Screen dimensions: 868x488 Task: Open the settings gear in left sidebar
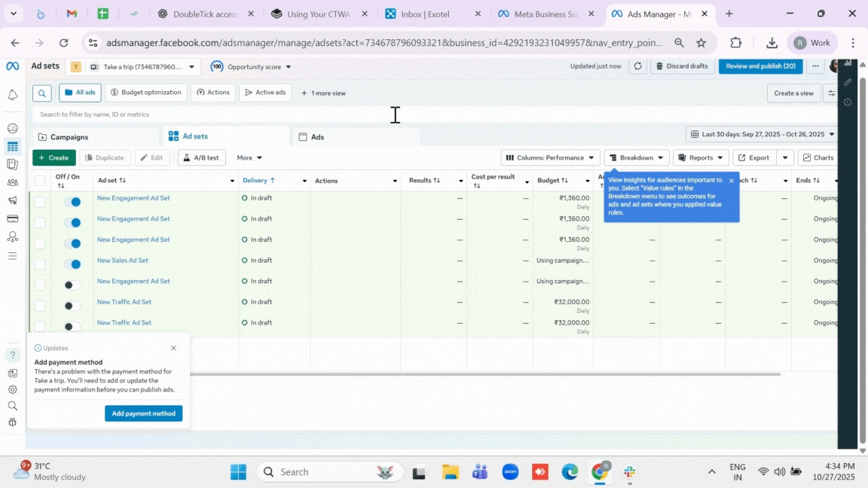click(13, 389)
